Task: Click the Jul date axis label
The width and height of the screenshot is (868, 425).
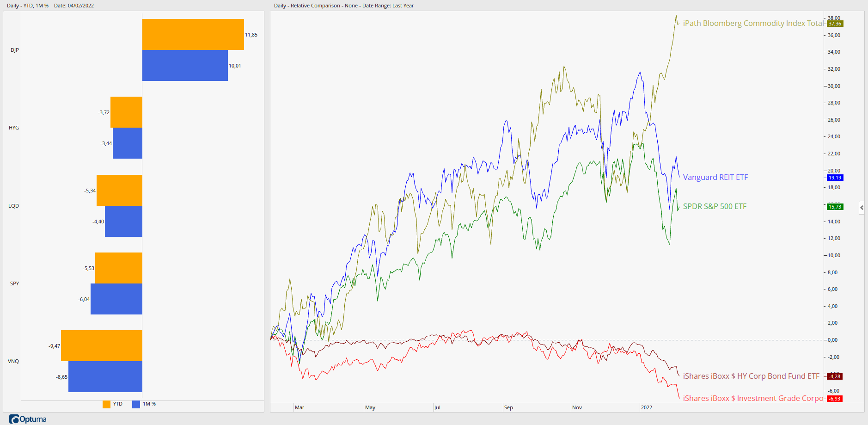Action: [x=437, y=407]
